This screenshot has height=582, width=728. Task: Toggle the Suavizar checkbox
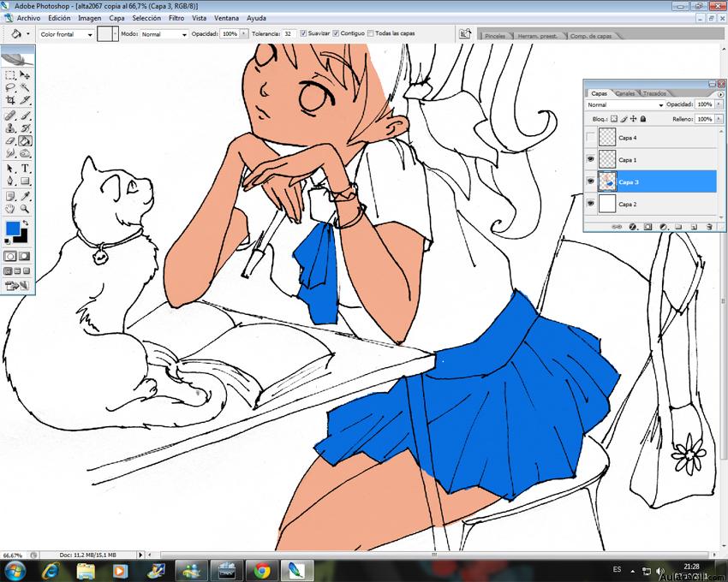(x=303, y=33)
